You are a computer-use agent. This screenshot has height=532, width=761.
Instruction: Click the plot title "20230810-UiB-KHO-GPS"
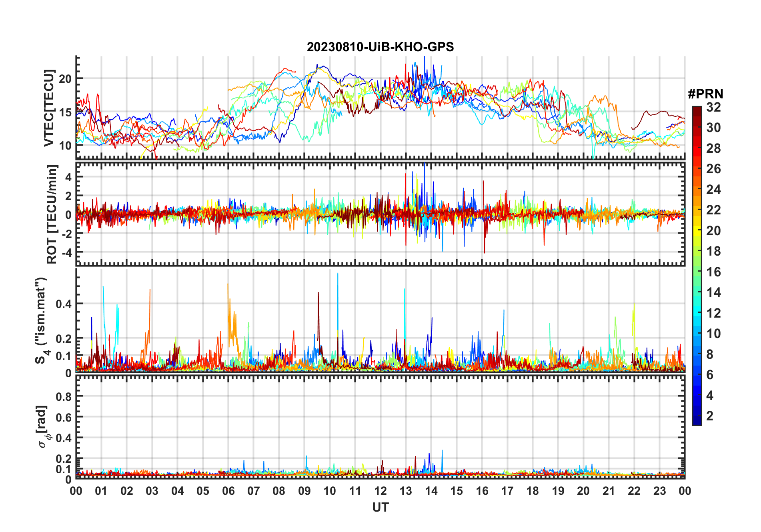point(380,47)
